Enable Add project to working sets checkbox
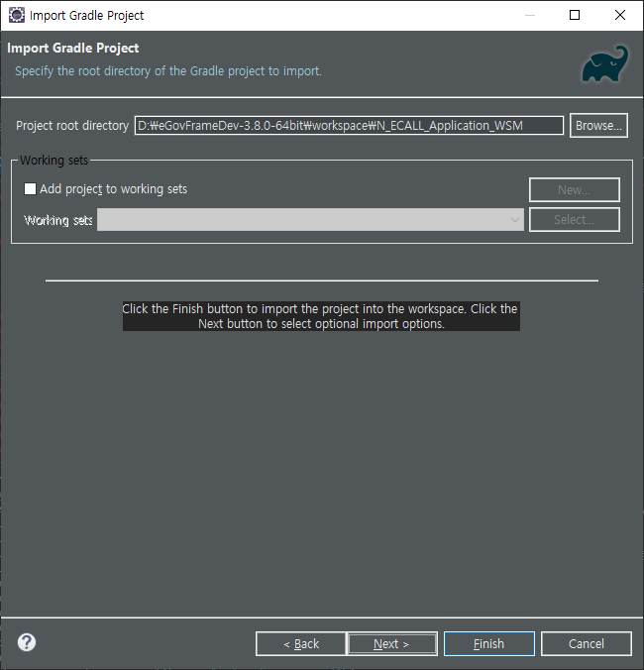 pyautogui.click(x=30, y=189)
